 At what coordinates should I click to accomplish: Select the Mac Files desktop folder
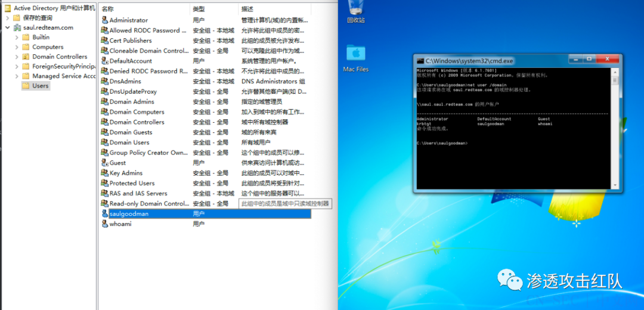coord(355,58)
